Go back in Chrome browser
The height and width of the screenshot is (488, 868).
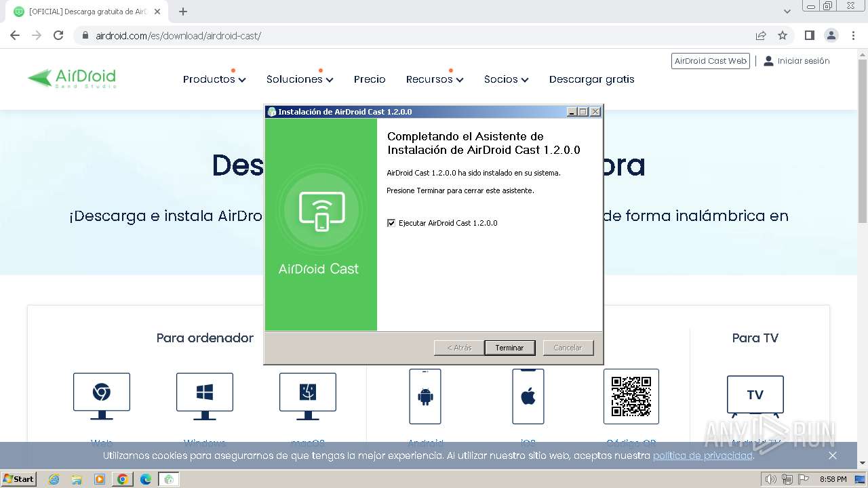click(15, 35)
